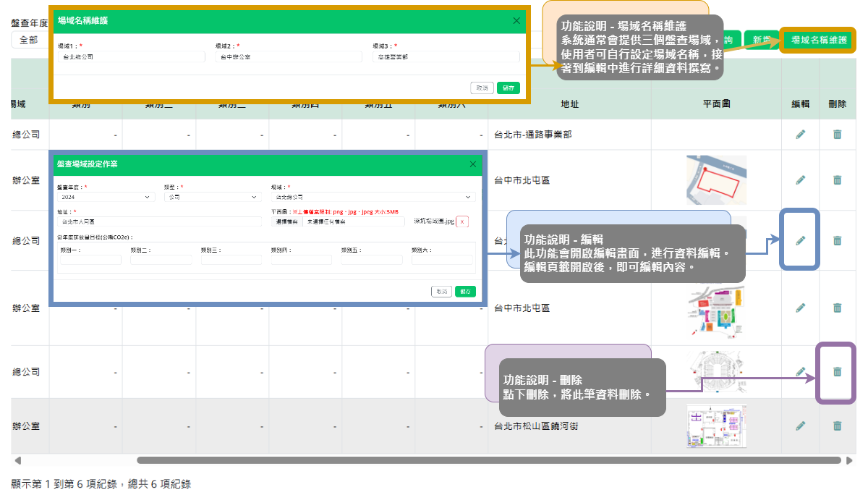868x503 pixels.
Task: Click the purple-highlighted trash delete icon
Action: (837, 372)
